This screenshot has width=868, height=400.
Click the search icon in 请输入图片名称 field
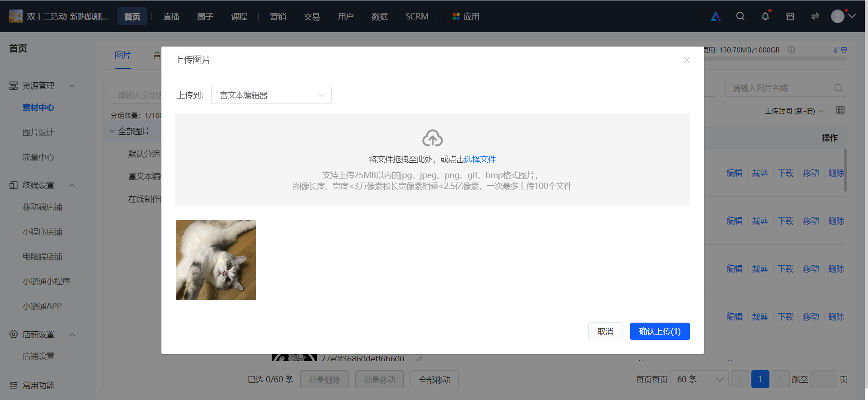click(838, 88)
